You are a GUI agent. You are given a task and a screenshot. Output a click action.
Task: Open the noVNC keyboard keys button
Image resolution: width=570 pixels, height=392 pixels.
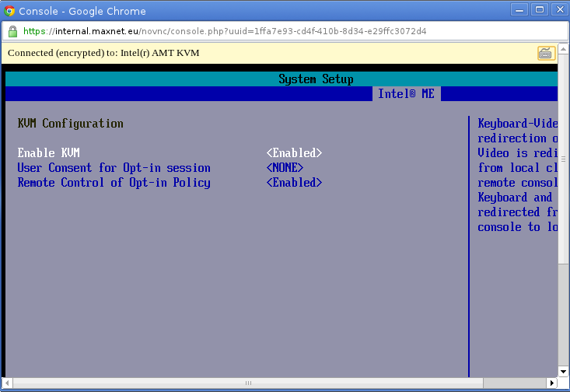[x=547, y=54]
